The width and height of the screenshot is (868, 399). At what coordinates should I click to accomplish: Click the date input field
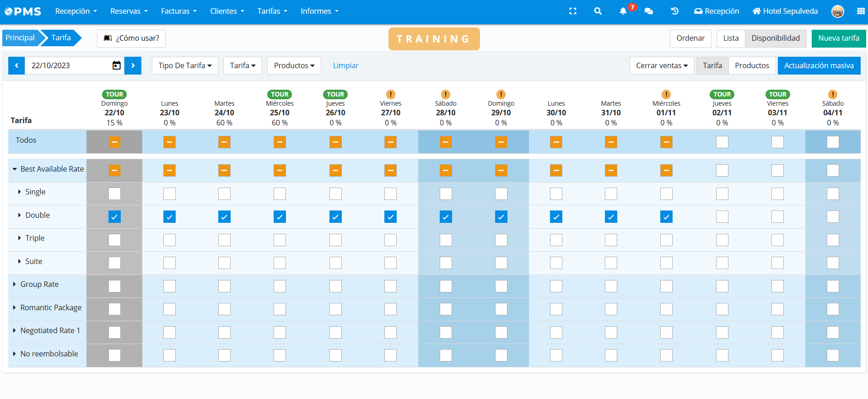[69, 65]
